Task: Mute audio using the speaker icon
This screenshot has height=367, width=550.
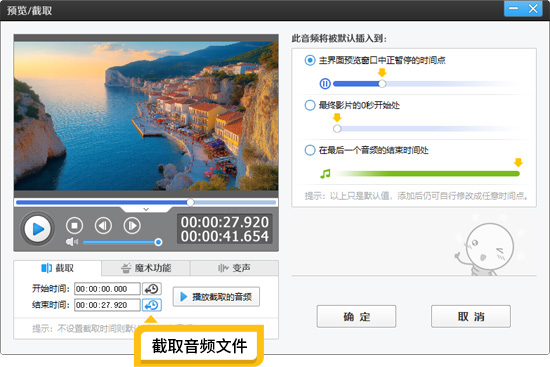Action: [x=72, y=242]
